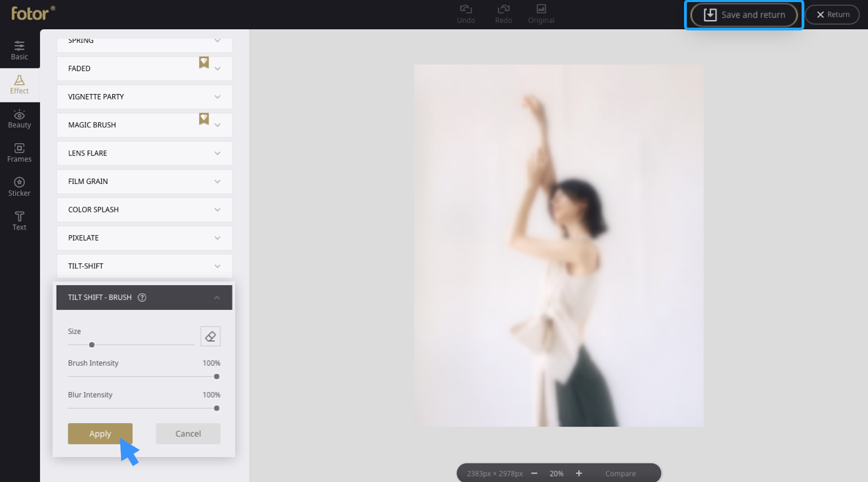Expand the VIGNETTE PARTY effect group
The image size is (868, 482).
click(145, 97)
